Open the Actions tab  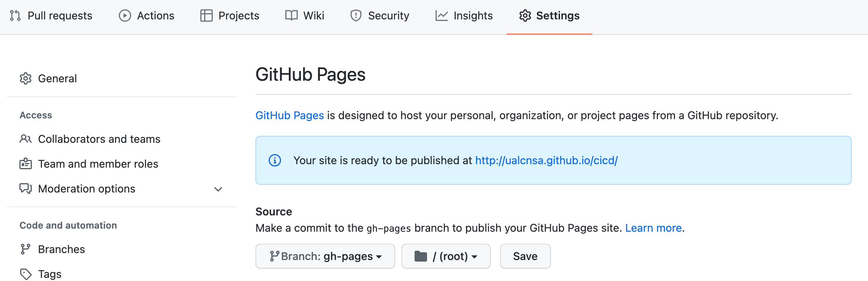146,16
